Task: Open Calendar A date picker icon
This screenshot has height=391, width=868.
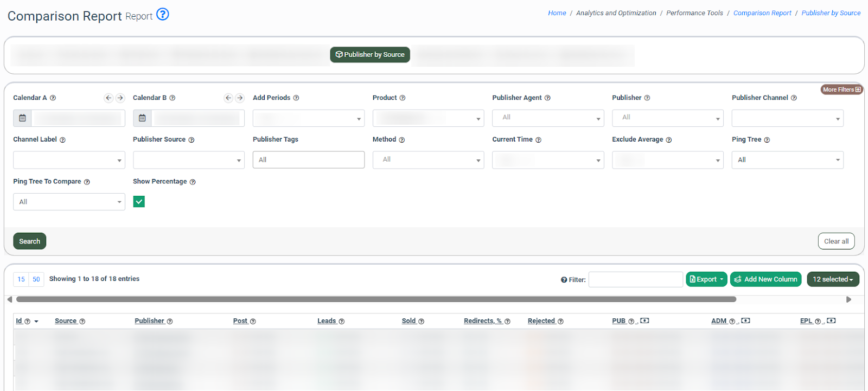Action: (22, 118)
